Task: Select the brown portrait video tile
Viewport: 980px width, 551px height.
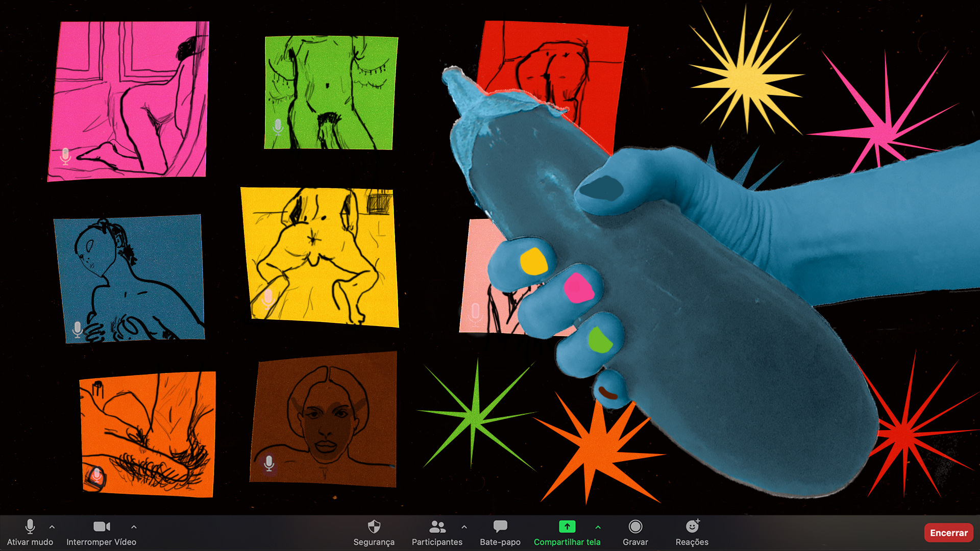Action: (324, 418)
